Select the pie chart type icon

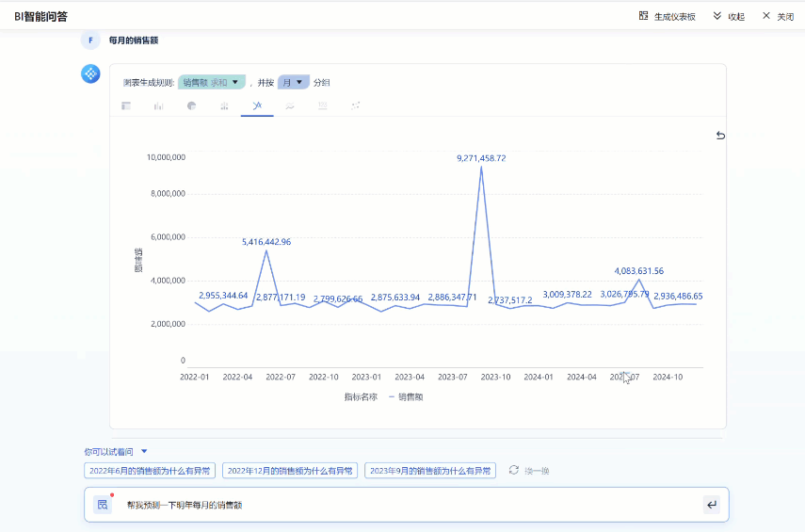(191, 106)
